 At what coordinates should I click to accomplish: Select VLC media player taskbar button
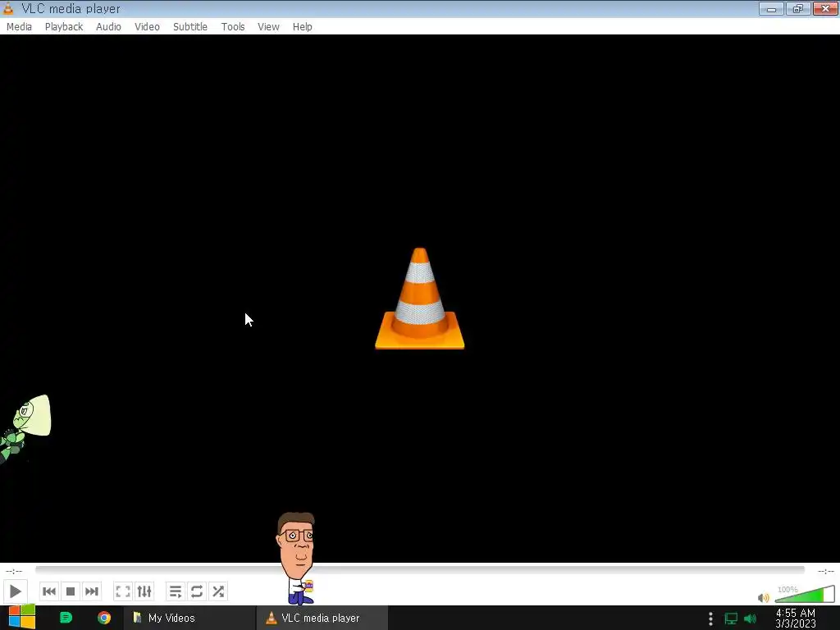point(322,618)
